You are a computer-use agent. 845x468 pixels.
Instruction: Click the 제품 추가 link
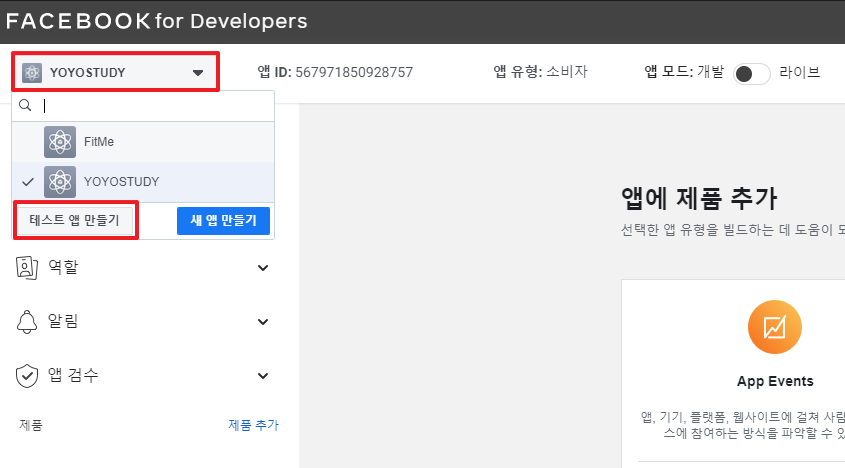(253, 425)
